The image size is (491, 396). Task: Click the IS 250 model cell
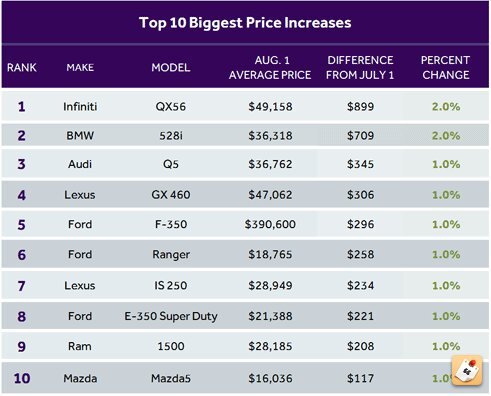click(171, 286)
